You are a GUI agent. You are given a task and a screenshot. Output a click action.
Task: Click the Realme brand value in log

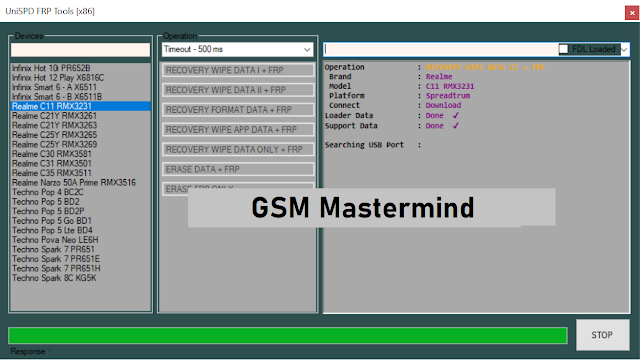pos(439,77)
